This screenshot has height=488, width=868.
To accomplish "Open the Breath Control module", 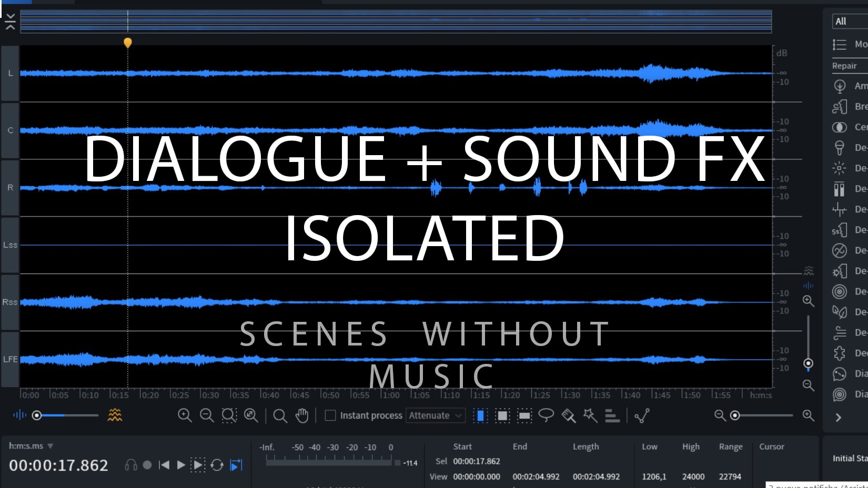I will 840,107.
